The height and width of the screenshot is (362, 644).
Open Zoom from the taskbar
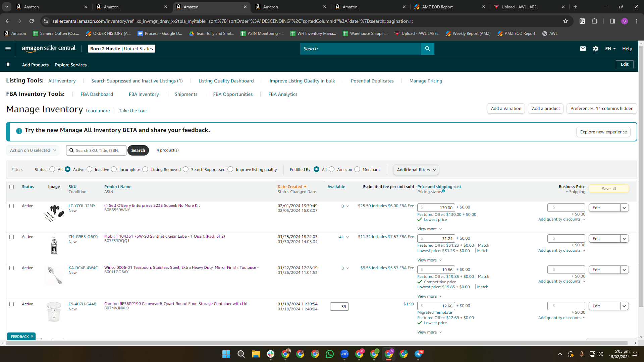point(344,354)
